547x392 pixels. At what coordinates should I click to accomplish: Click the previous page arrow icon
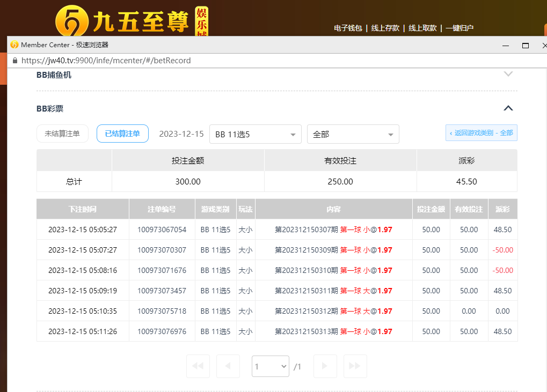point(228,366)
